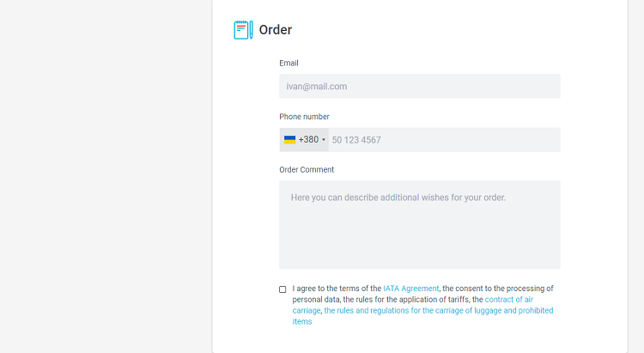Expand the country code dropdown arrow
The width and height of the screenshot is (644, 353).
(x=324, y=140)
